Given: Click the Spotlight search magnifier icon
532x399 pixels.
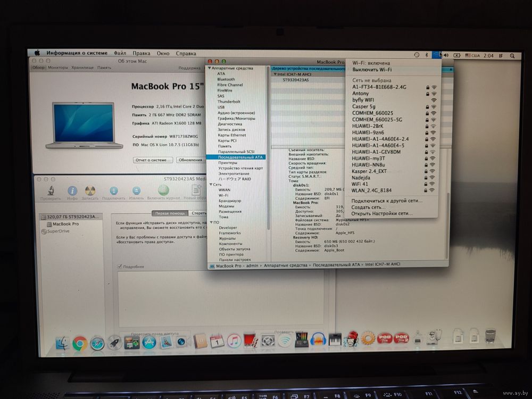Looking at the screenshot, I should (x=512, y=55).
